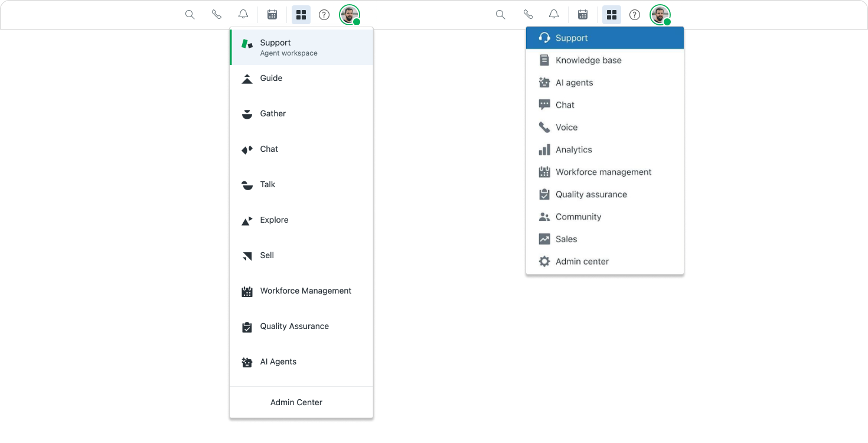Click the Admin Center link at menu bottom
Viewport: 868px width, 443px height.
[296, 402]
